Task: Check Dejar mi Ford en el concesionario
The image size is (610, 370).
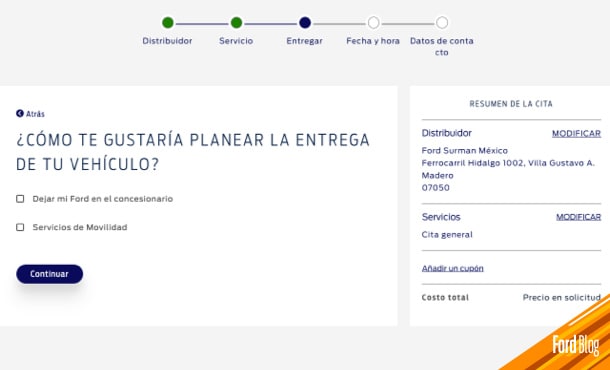Action: 20,199
